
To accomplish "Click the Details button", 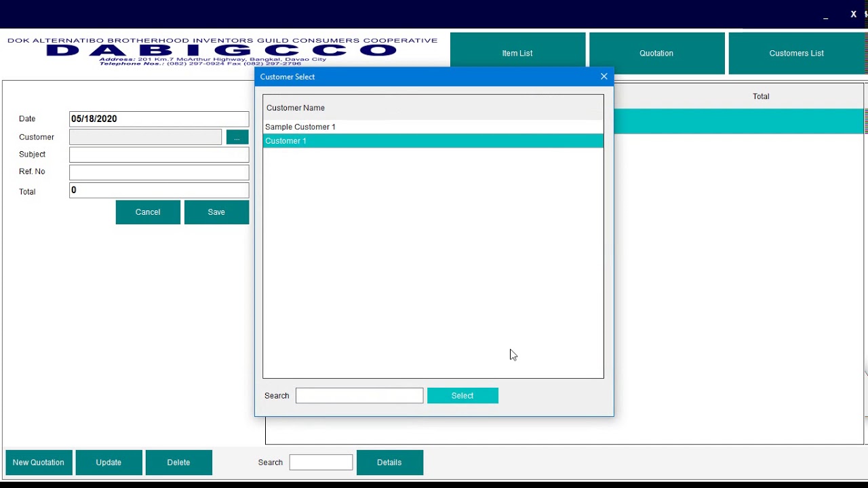I will pos(389,462).
